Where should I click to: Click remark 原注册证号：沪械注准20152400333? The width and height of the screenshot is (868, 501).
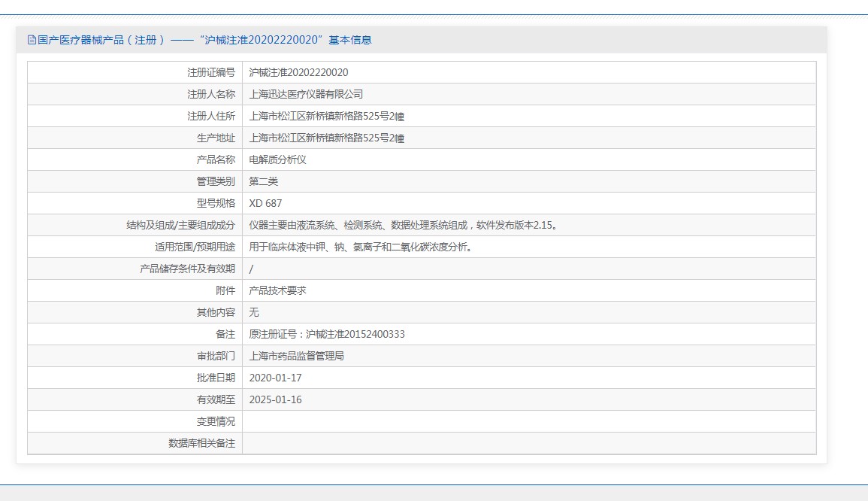[x=327, y=334]
